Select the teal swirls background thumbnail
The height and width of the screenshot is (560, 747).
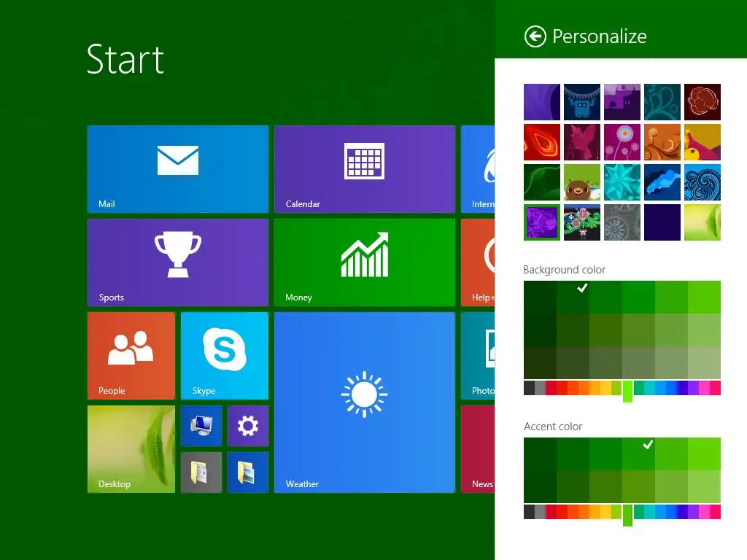point(662,102)
